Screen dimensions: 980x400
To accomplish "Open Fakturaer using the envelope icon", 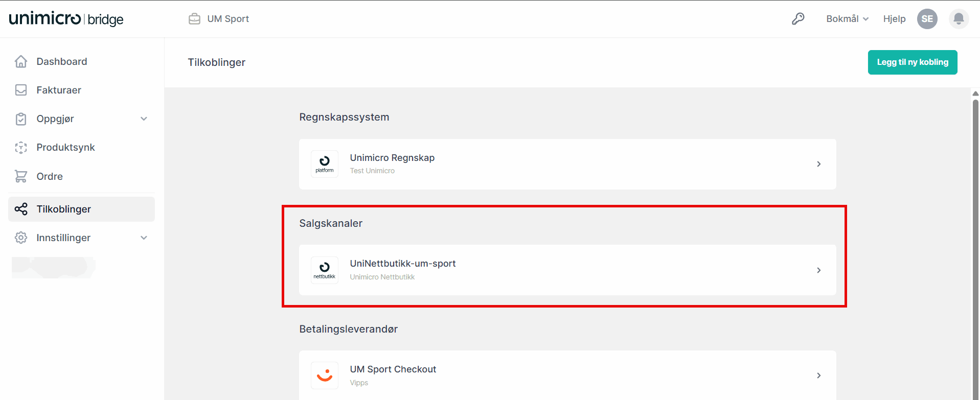I will click(21, 89).
